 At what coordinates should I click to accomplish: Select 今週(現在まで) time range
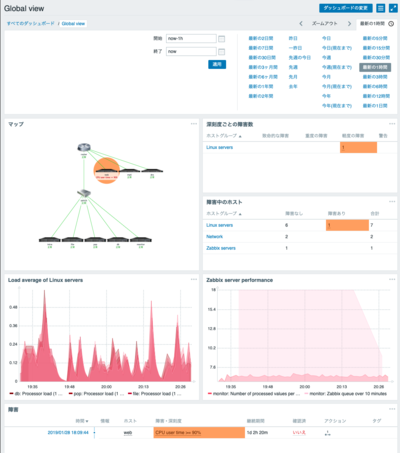[x=337, y=67]
